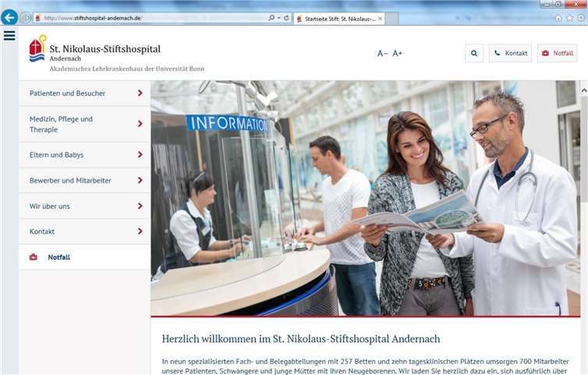Image resolution: width=588 pixels, height=375 pixels.
Task: Click 'Herzlich willkommen im St. Nikolaus-Stiftshospital Andernach' heading
Action: click(301, 339)
